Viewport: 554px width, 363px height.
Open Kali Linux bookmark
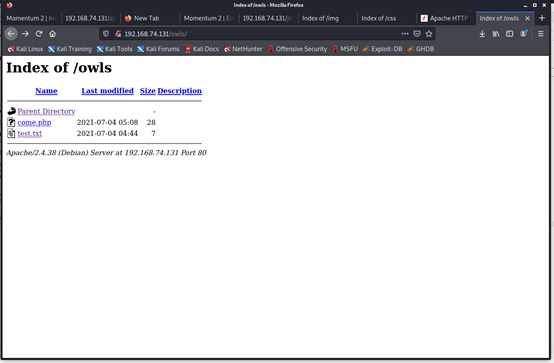[25, 49]
